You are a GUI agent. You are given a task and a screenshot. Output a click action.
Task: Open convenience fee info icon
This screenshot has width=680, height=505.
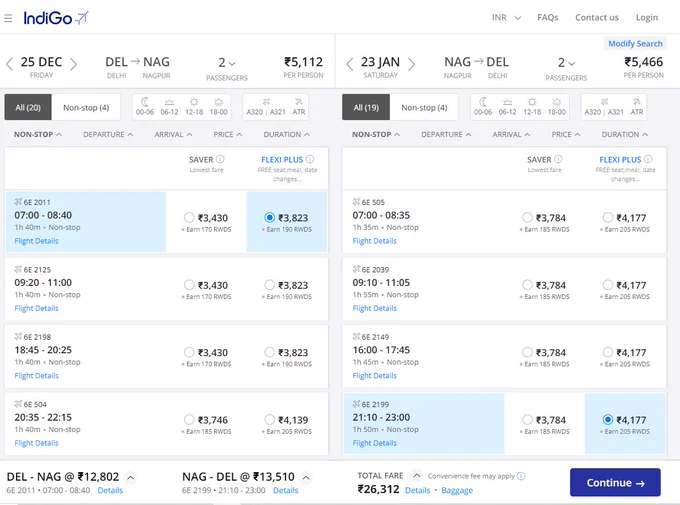point(521,476)
